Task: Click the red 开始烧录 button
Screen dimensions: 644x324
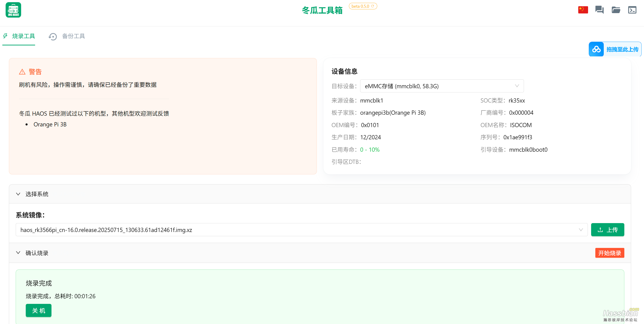Action: click(610, 253)
